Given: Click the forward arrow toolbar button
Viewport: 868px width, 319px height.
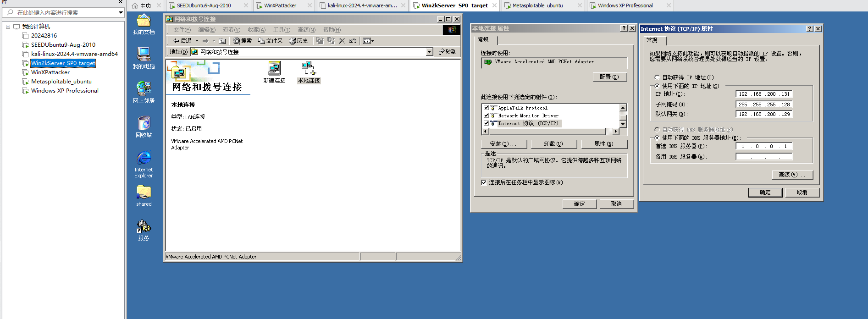Looking at the screenshot, I should pos(205,41).
